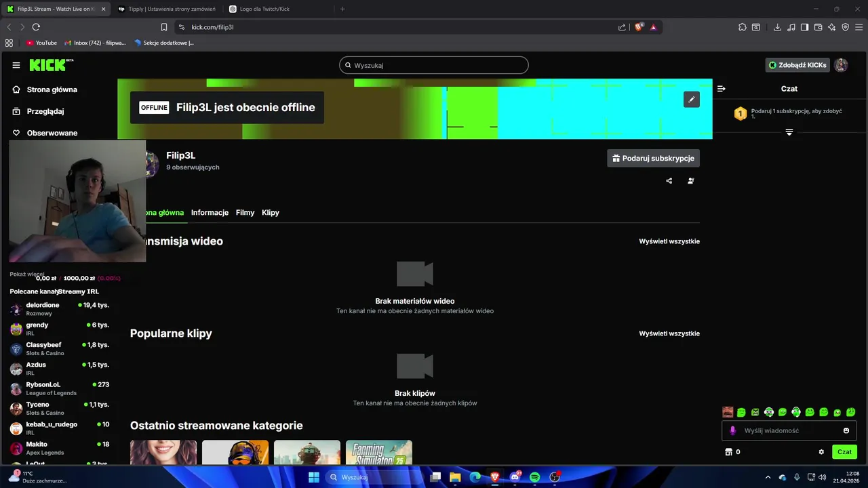This screenshot has width=868, height=488.
Task: Open Spotify from the taskbar
Action: [x=534, y=477]
